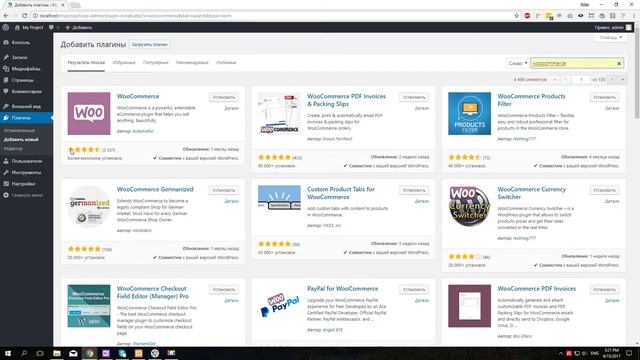
Task: Open Настройки in the sidebar
Action: pyautogui.click(x=26, y=184)
